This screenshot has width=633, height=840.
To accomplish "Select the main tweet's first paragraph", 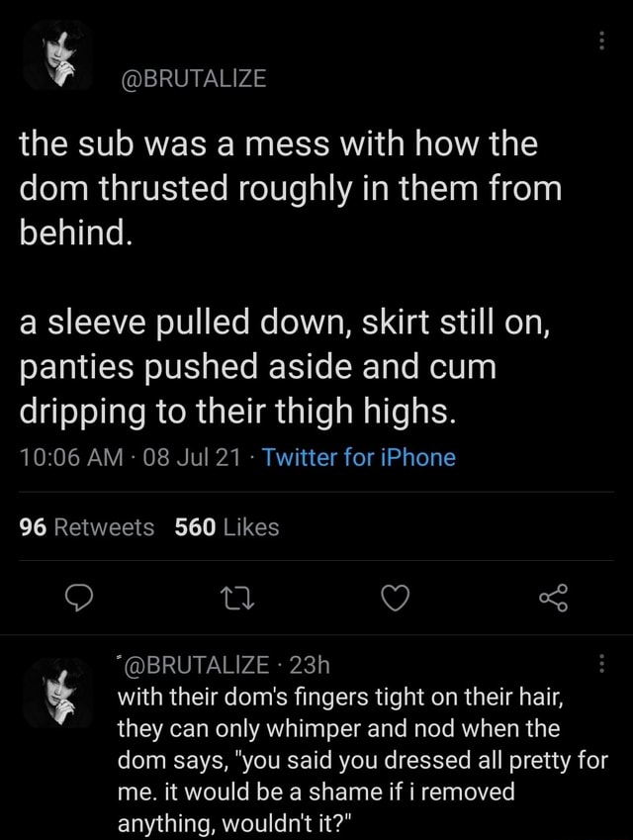I will (287, 188).
